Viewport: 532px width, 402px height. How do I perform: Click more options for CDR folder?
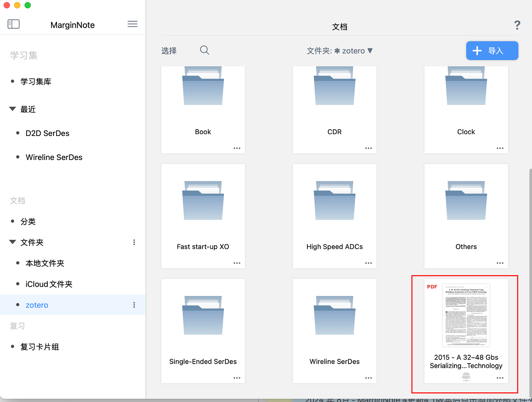click(x=368, y=148)
